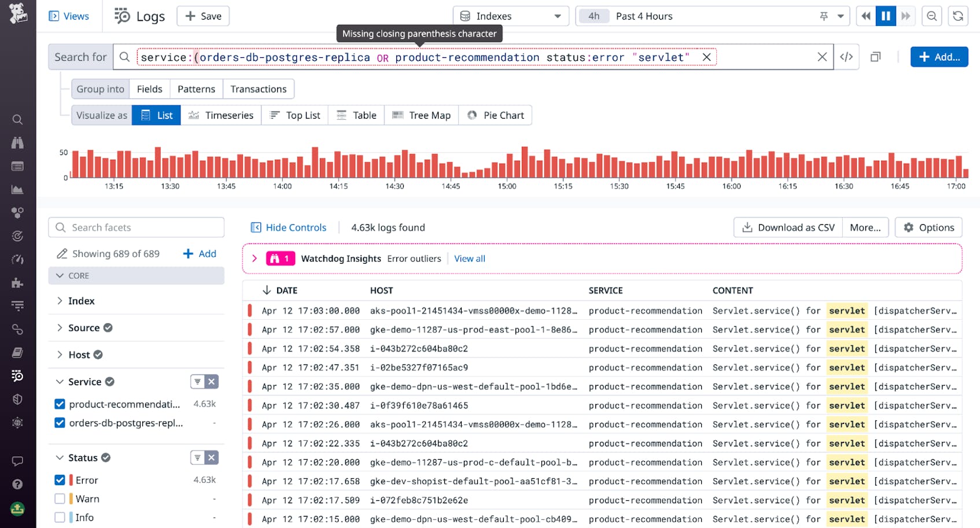Open the raw query code editor
The height and width of the screenshot is (528, 980).
tap(846, 57)
